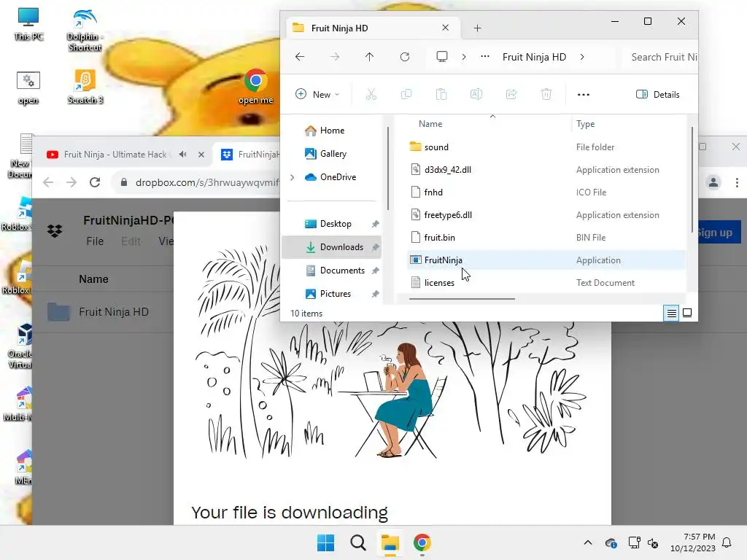Viewport: 747px width, 560px height.
Task: Select d3dx9_42.dll file
Action: point(546,169)
